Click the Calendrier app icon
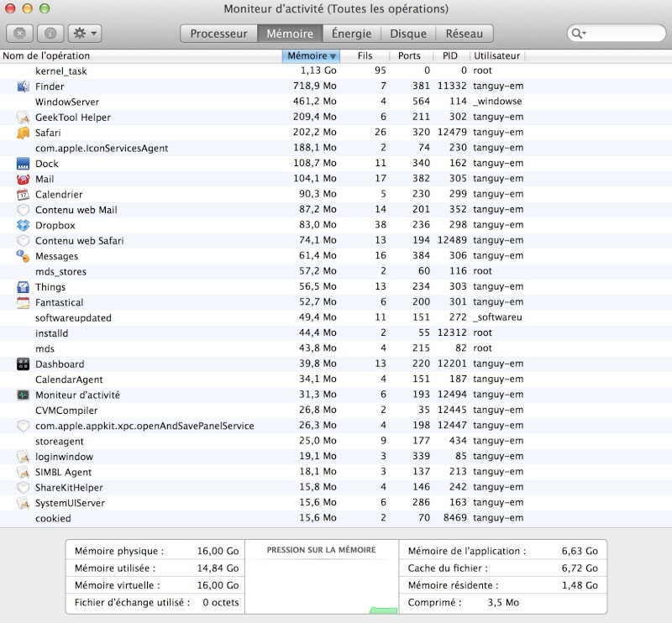Image resolution: width=672 pixels, height=623 pixels. click(24, 195)
